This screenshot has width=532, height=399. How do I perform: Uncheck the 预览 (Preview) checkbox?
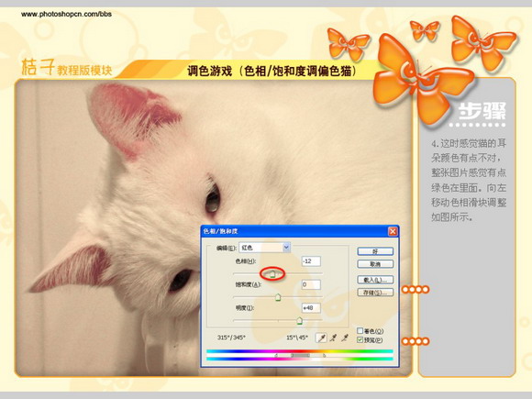[360, 339]
